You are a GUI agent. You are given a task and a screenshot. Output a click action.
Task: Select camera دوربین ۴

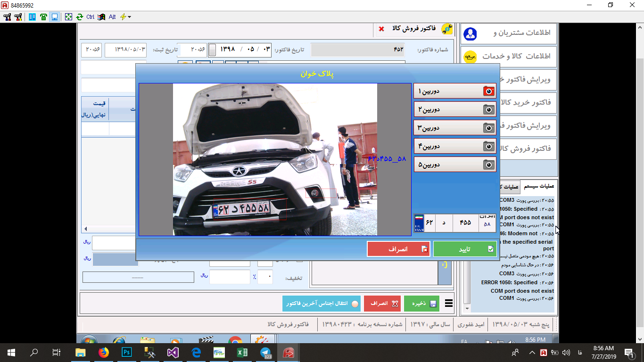[455, 146]
